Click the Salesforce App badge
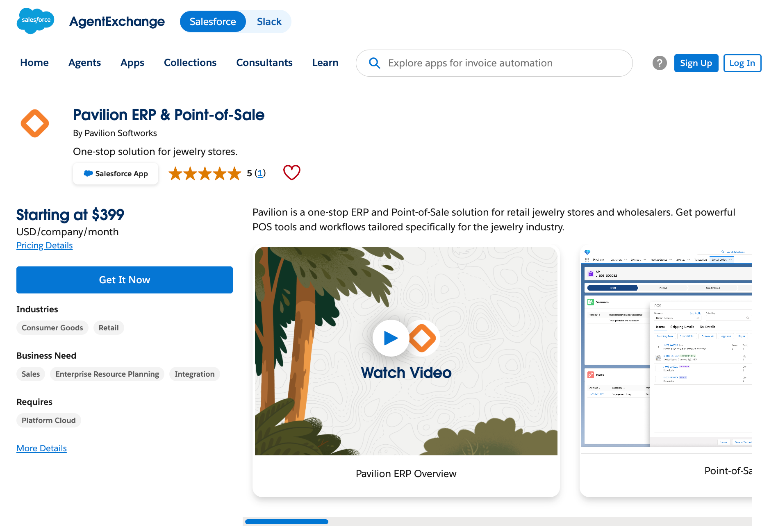 [x=116, y=174]
